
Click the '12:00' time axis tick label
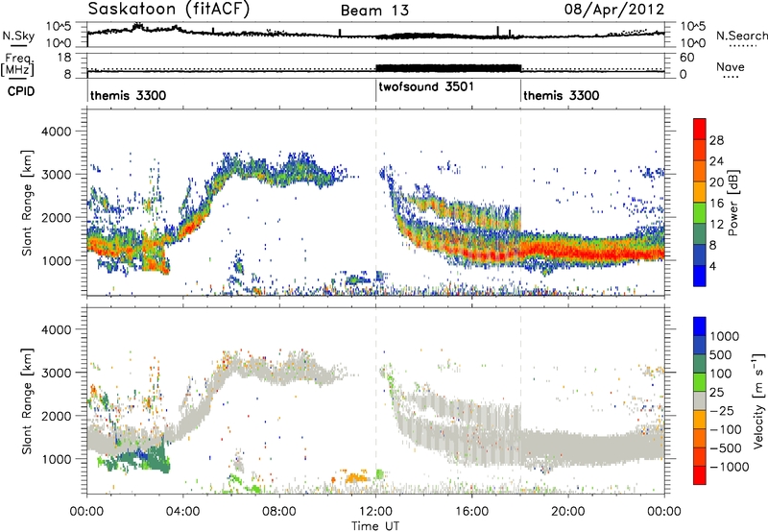[x=375, y=512]
